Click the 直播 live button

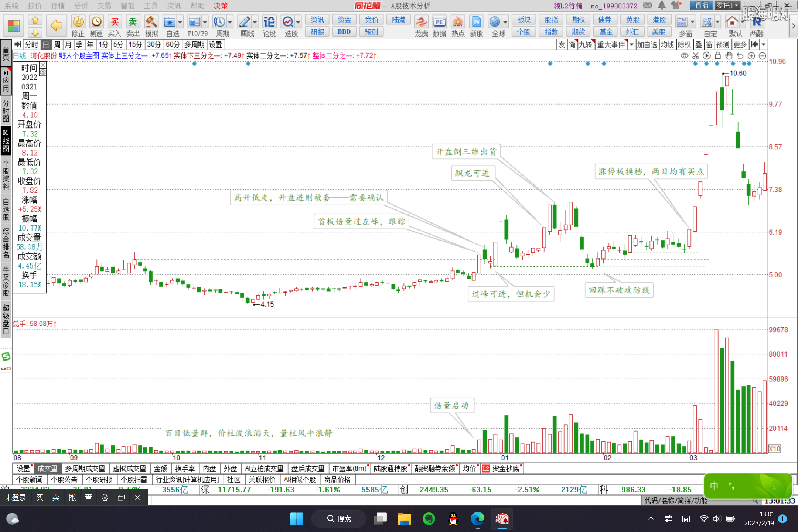(702, 6)
